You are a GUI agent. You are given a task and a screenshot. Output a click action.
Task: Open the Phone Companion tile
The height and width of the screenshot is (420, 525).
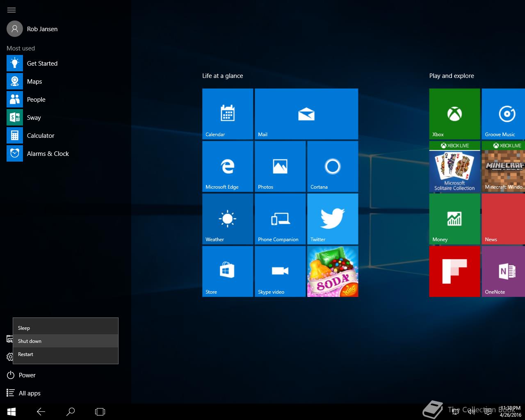(x=280, y=219)
